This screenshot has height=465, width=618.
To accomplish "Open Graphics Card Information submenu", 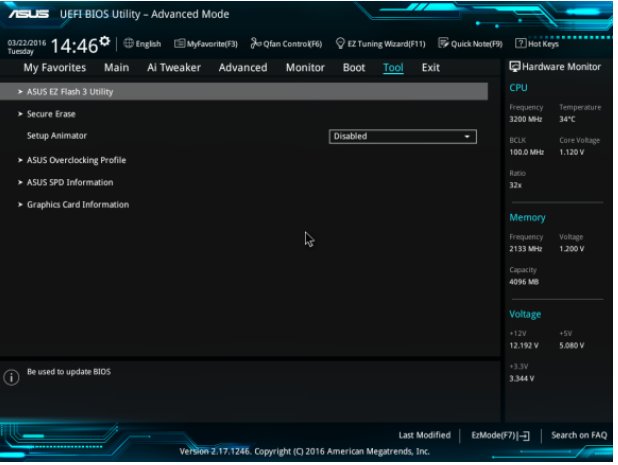I will coord(77,205).
